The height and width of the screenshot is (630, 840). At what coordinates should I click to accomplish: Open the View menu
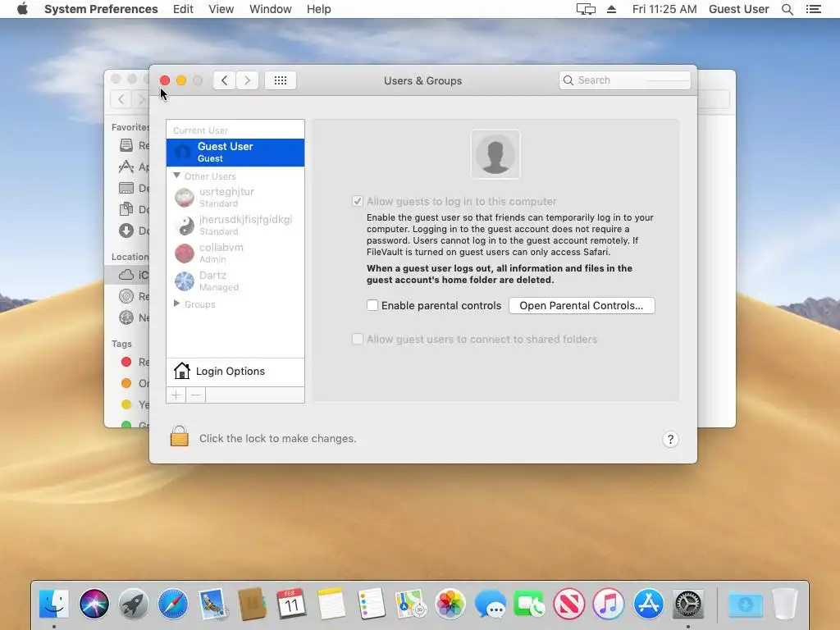[221, 9]
